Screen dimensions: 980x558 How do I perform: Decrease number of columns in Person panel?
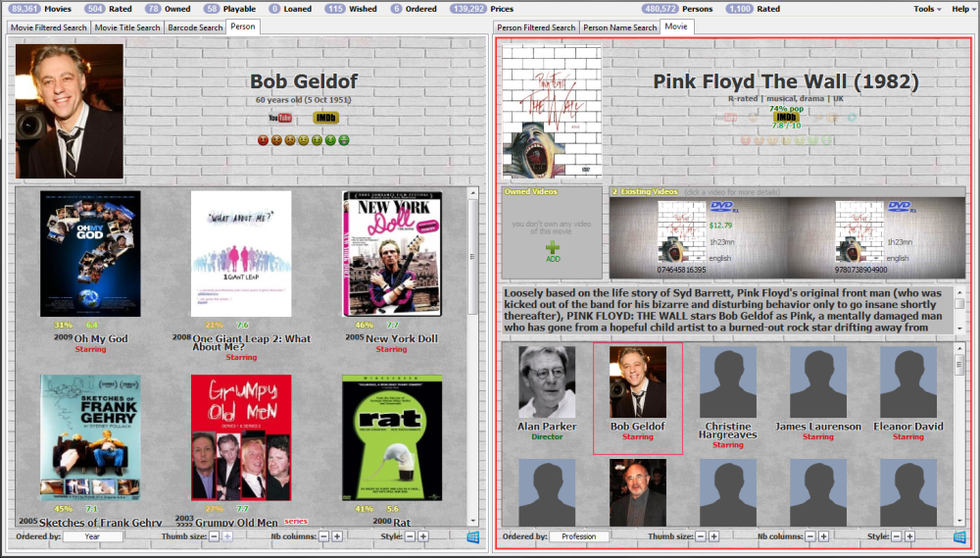323,536
